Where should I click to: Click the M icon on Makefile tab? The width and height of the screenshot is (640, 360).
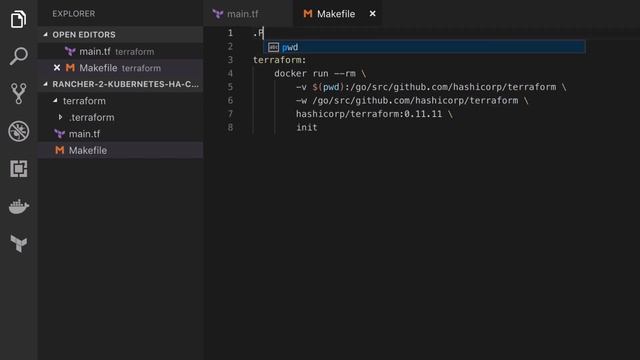(308, 14)
